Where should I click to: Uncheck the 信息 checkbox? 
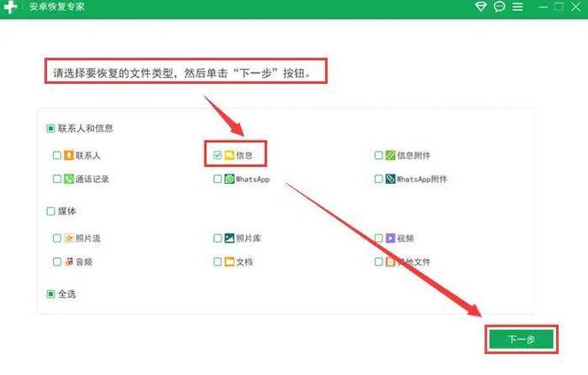tap(218, 155)
